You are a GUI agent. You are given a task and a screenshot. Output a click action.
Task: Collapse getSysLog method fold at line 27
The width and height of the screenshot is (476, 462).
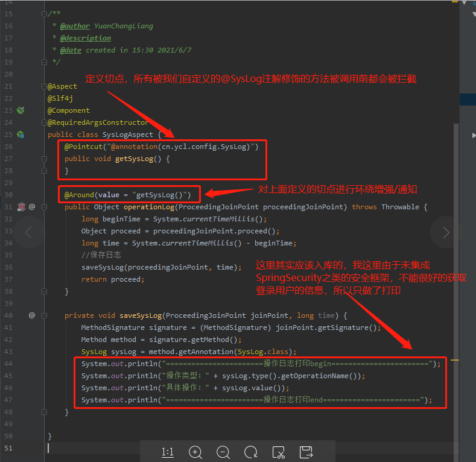click(44, 159)
